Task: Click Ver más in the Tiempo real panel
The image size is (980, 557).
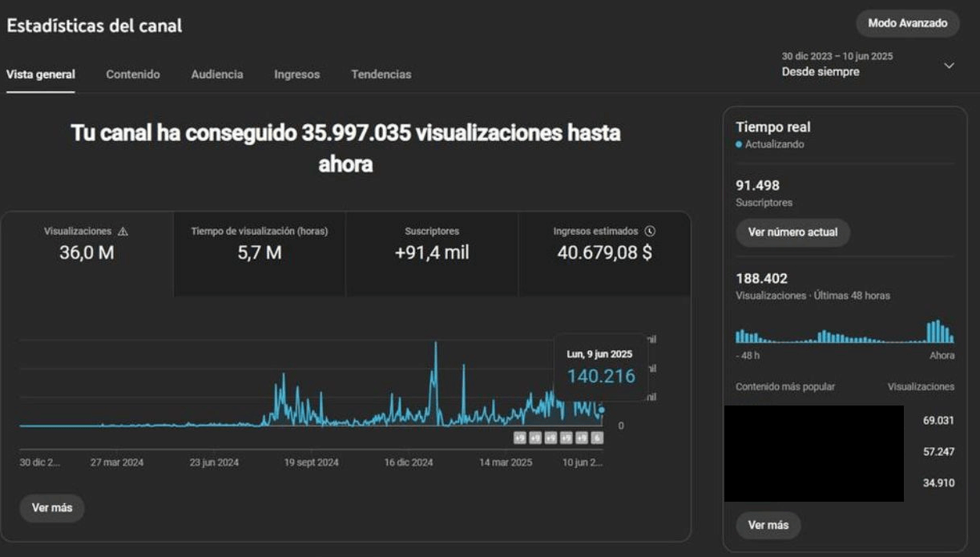Action: coord(768,526)
